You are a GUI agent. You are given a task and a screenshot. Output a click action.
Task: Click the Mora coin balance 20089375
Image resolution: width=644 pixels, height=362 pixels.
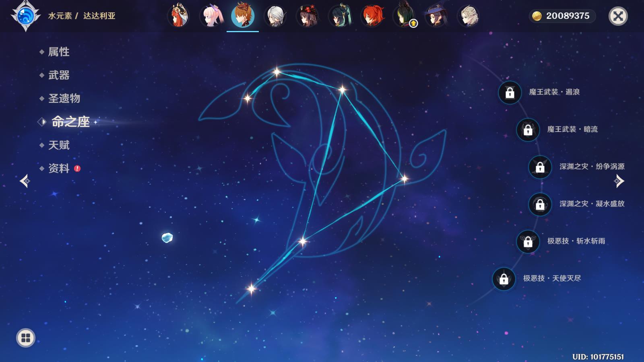(x=562, y=16)
